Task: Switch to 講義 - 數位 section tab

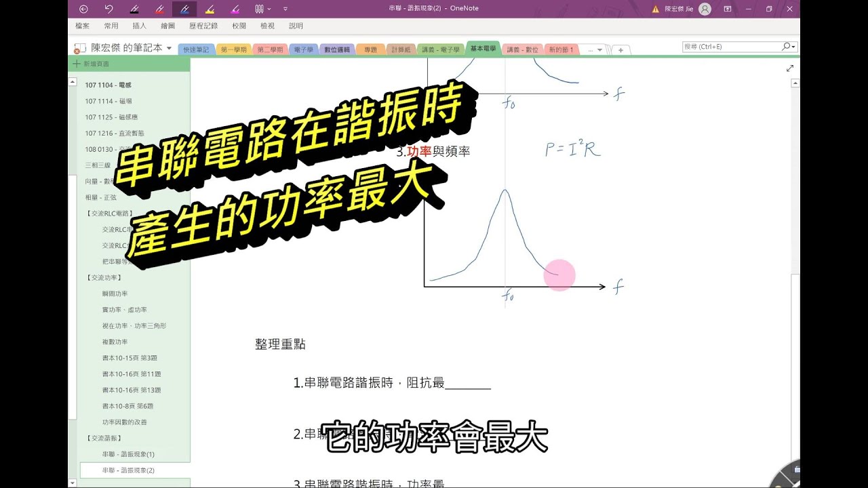Action: click(x=523, y=49)
